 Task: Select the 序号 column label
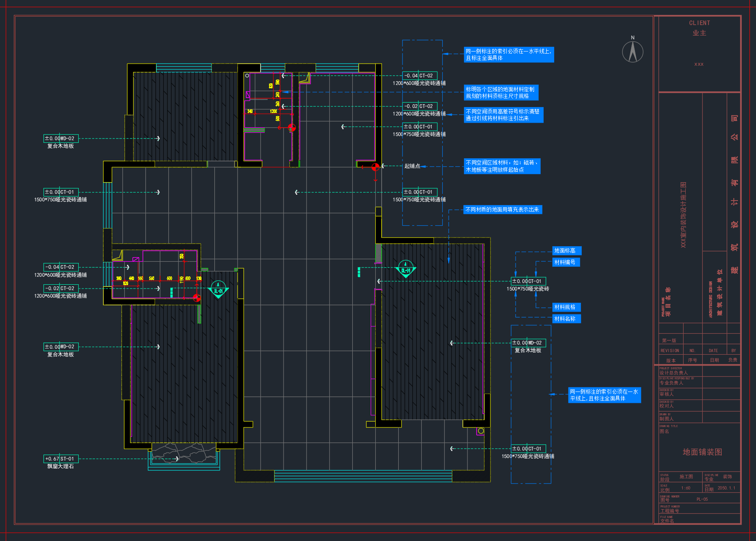click(x=692, y=361)
